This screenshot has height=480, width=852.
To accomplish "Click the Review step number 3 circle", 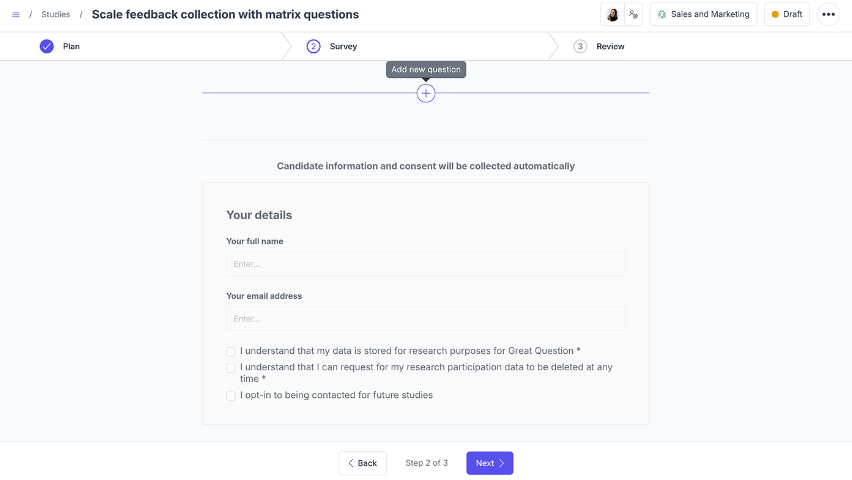I will point(580,46).
